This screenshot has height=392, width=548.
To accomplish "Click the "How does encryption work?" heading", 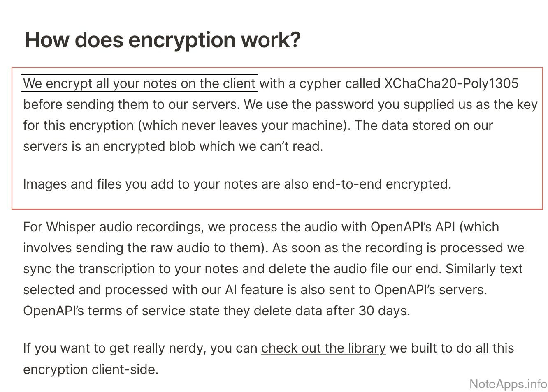I will point(163,39).
